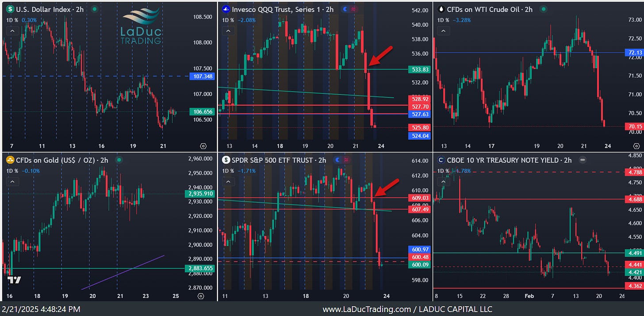The width and height of the screenshot is (644, 316).
Task: Collapse the legend on U.S. Dollar Index chart
Action: coord(12,31)
